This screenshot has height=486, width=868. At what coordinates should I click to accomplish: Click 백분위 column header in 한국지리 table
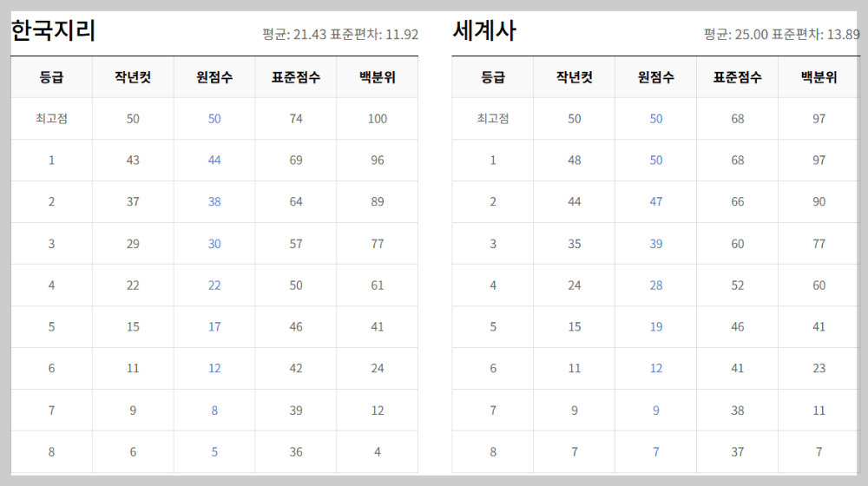378,77
